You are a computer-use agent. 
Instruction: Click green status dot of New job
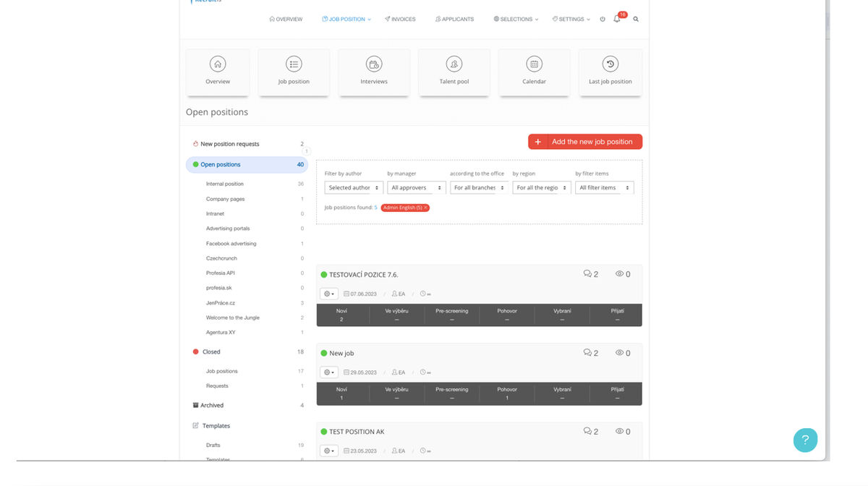click(x=324, y=354)
